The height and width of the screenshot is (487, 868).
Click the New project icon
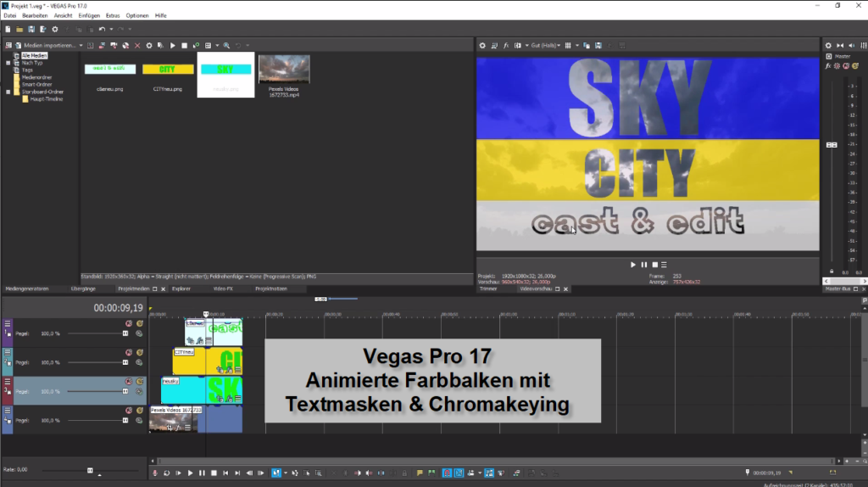[8, 30]
